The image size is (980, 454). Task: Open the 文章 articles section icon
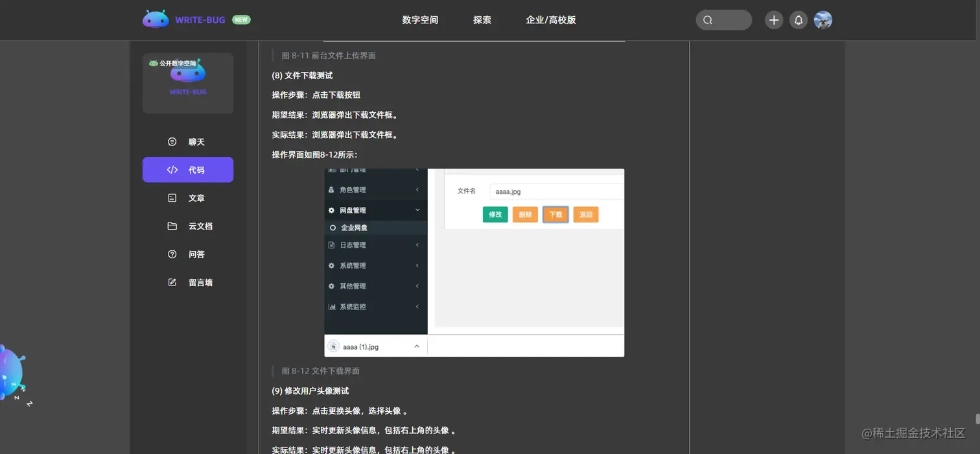pos(172,198)
